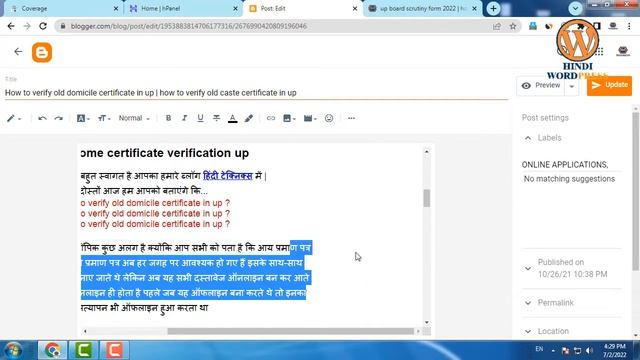Open the text color picker

233,118
